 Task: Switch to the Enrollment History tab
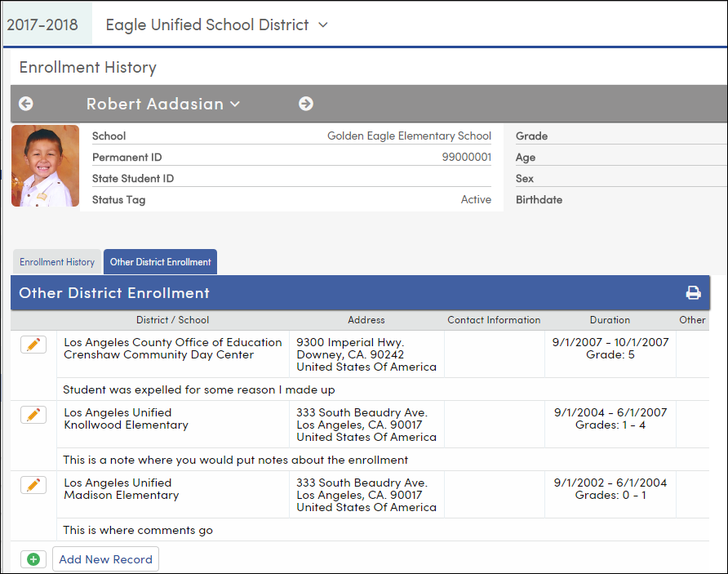click(x=56, y=261)
